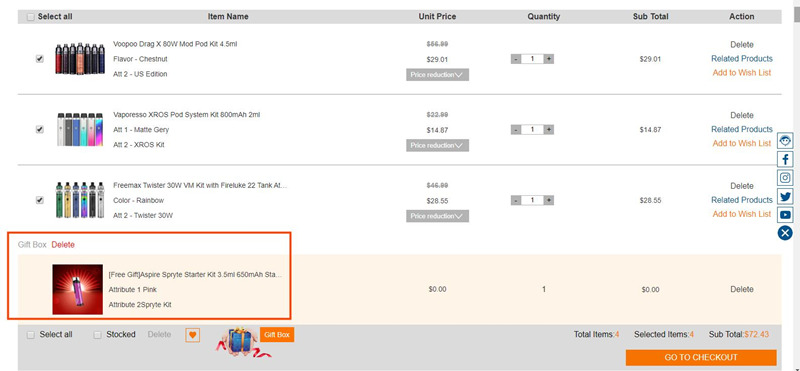The image size is (800, 371).
Task: Delete the free gift in Action column
Action: tap(742, 289)
